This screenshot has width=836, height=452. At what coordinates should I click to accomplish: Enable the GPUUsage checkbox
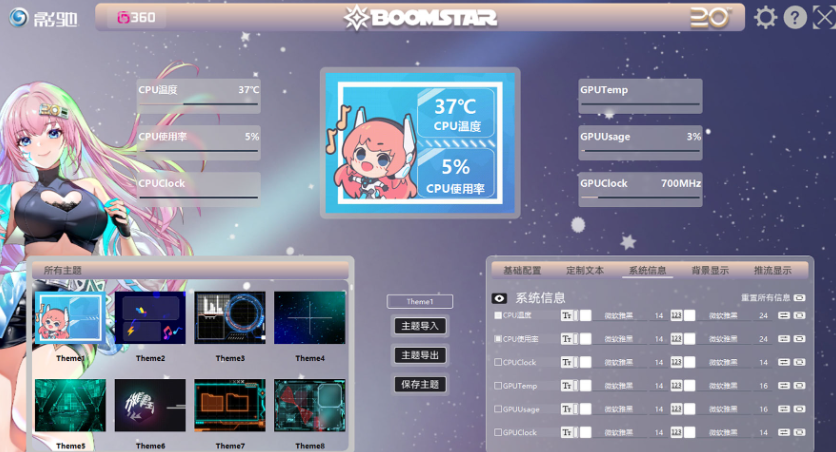click(498, 409)
